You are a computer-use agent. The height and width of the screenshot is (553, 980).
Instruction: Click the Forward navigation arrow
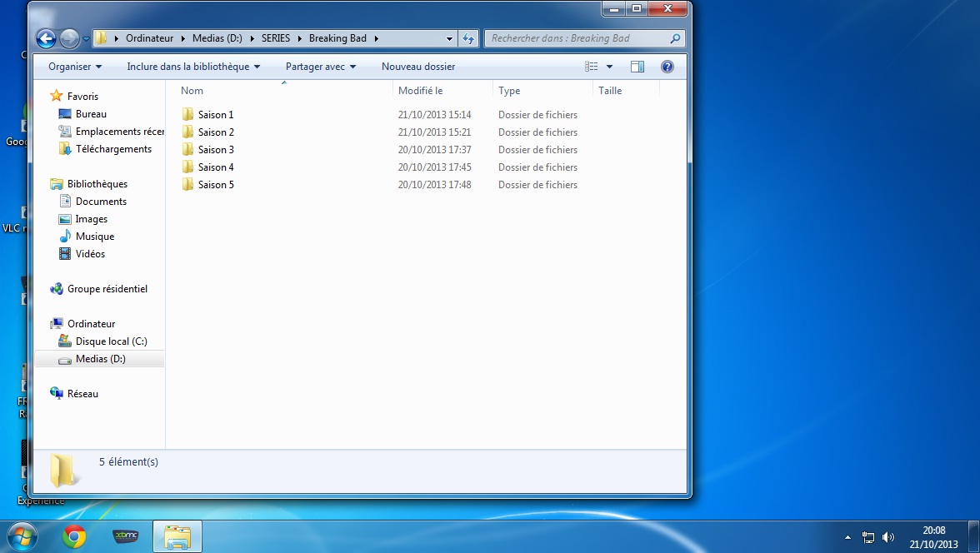click(x=69, y=39)
